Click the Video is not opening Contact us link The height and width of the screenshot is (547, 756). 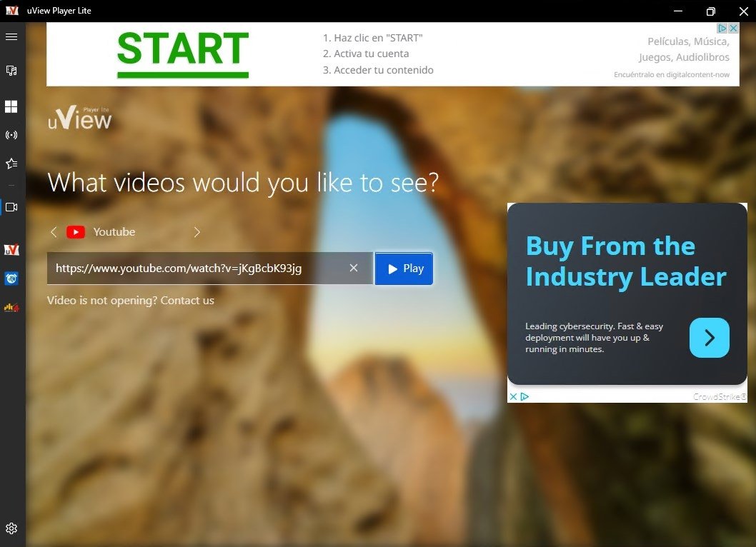point(131,300)
